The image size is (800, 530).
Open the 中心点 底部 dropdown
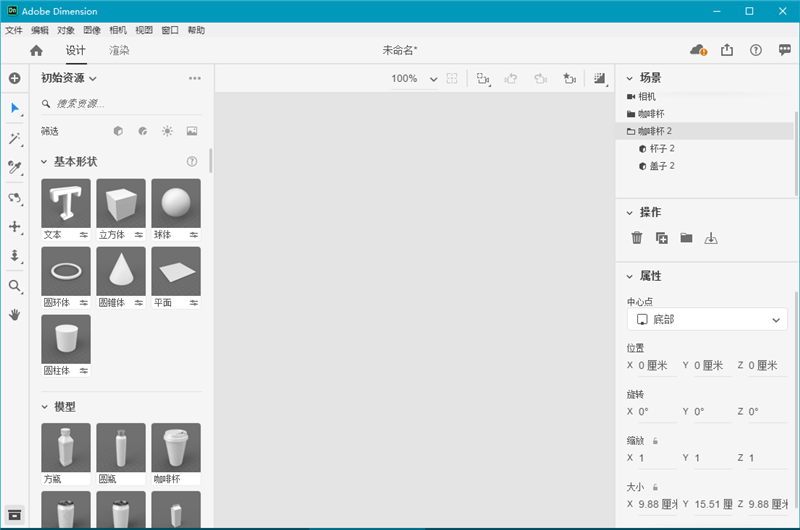click(x=707, y=320)
